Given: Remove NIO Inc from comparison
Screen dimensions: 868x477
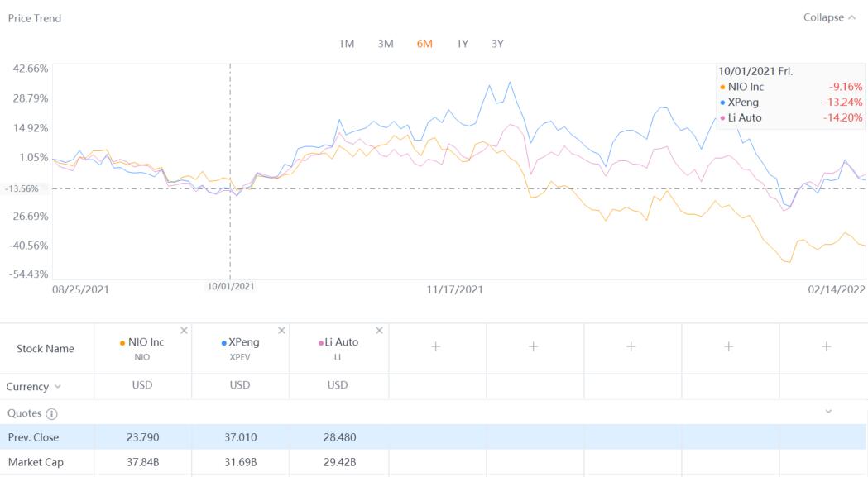Looking at the screenshot, I should click(184, 331).
